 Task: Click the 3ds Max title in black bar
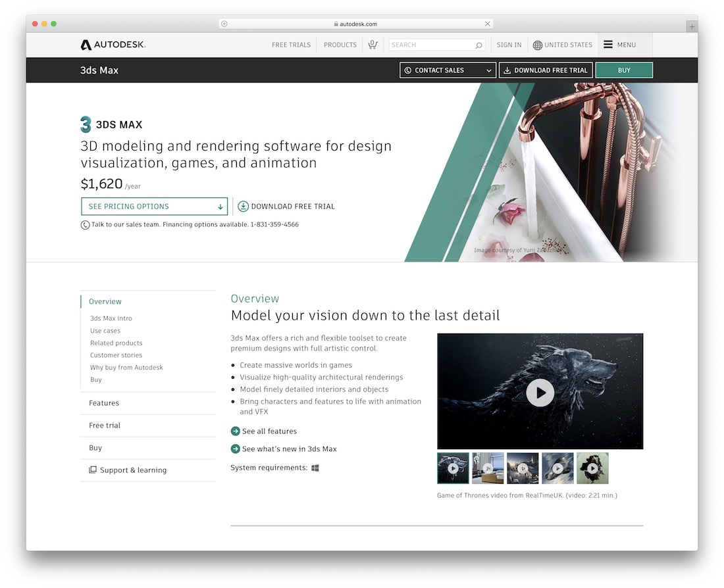[x=99, y=70]
